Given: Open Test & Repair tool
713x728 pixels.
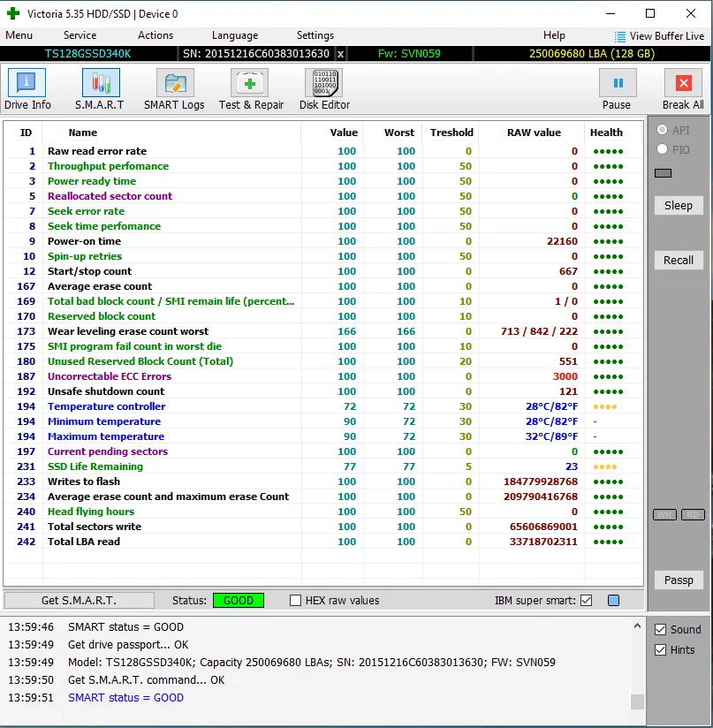Looking at the screenshot, I should coord(251,89).
